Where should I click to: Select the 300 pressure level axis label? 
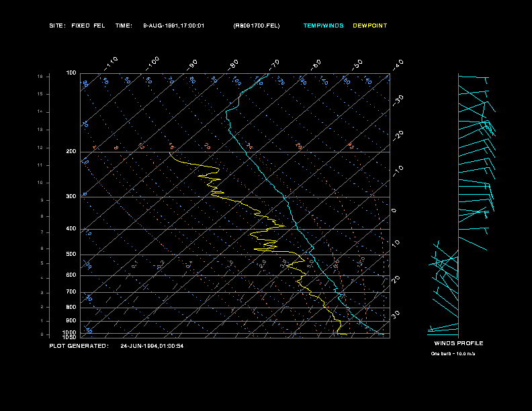(x=71, y=197)
